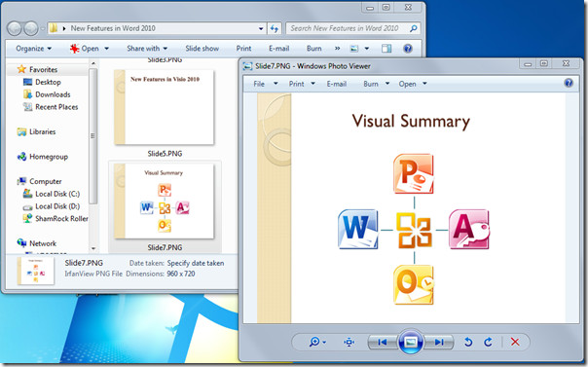
Task: Open File menu in Photo Viewer
Action: click(x=266, y=84)
